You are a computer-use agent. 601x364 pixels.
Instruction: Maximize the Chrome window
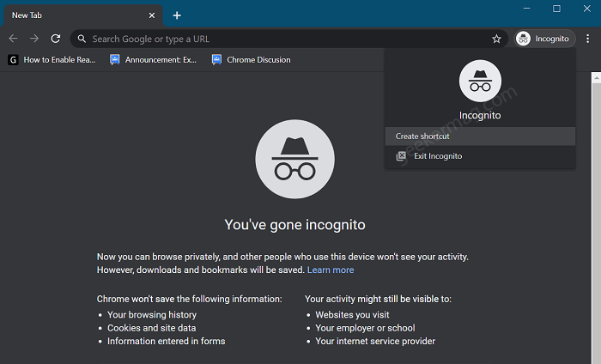click(556, 9)
